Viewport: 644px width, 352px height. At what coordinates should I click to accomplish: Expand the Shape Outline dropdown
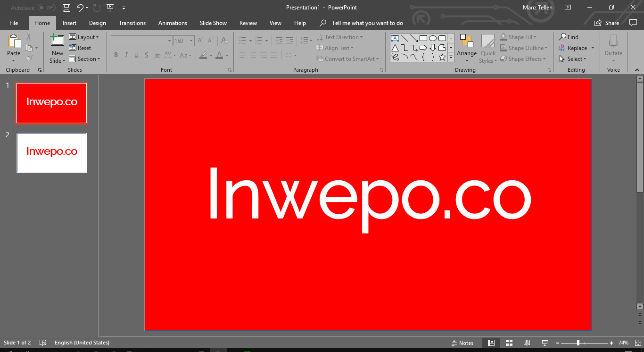click(x=524, y=48)
